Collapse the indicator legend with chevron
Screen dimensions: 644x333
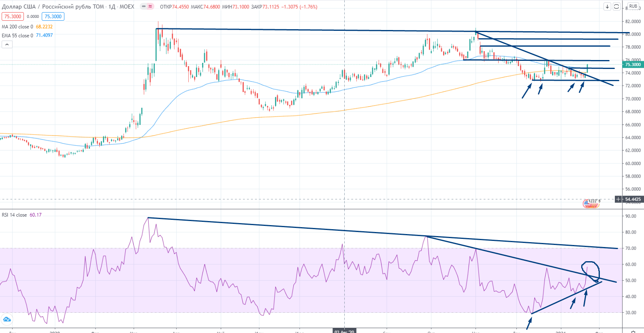point(7,44)
